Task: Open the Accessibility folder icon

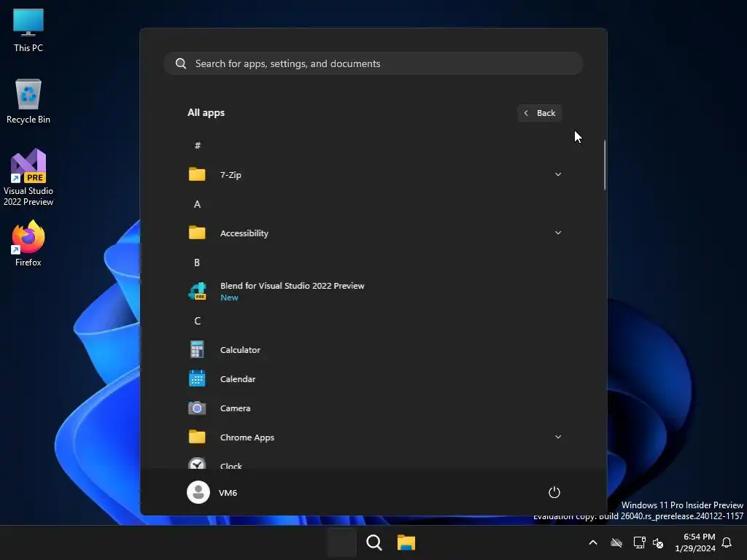Action: [197, 233]
